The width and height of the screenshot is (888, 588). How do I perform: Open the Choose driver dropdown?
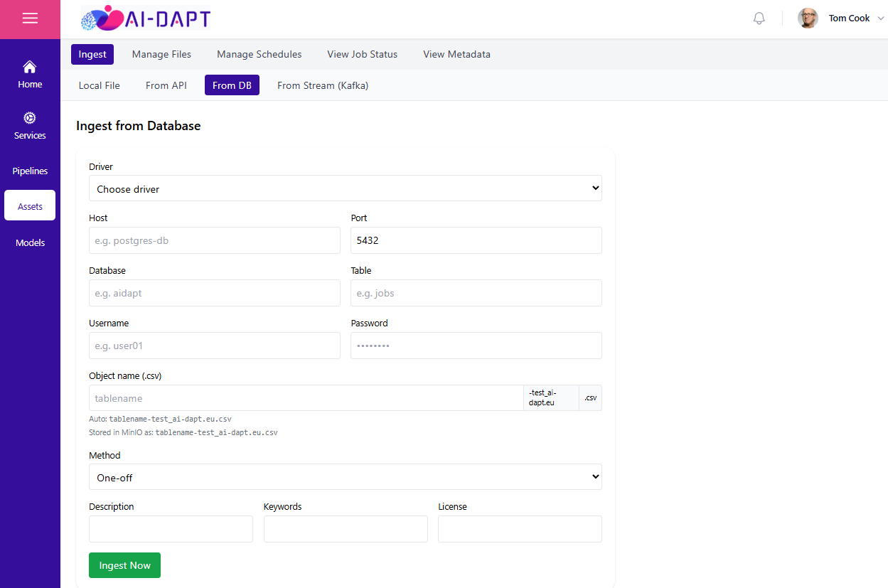[346, 188]
